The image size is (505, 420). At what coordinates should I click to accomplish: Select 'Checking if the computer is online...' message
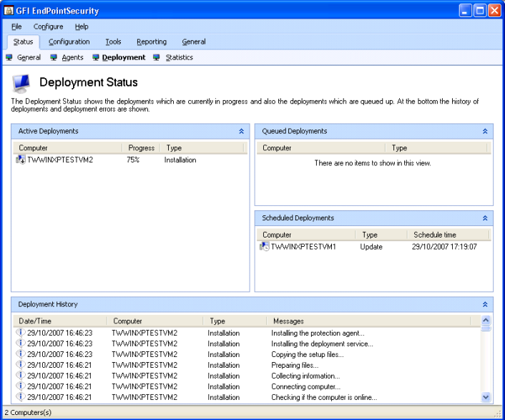pyautogui.click(x=324, y=397)
